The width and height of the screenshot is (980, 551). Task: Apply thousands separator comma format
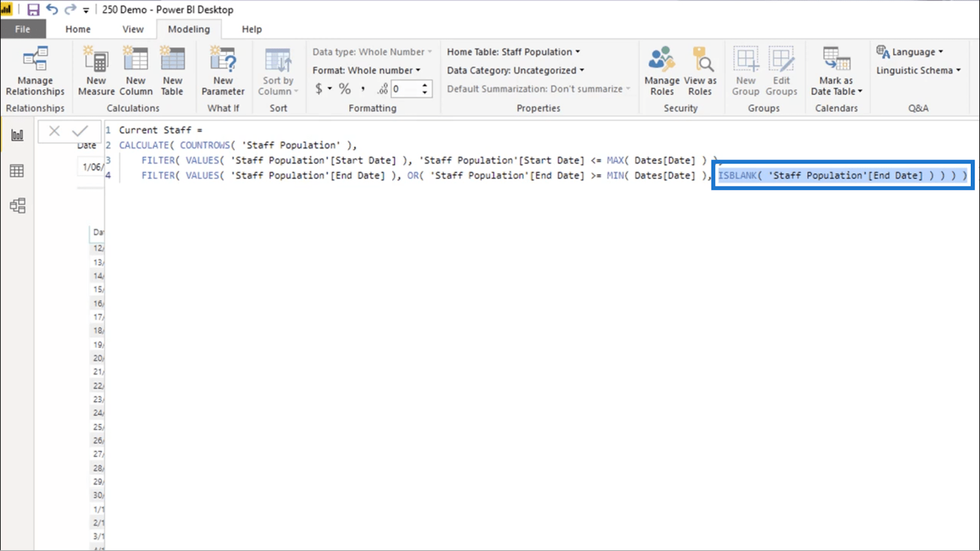coord(363,89)
